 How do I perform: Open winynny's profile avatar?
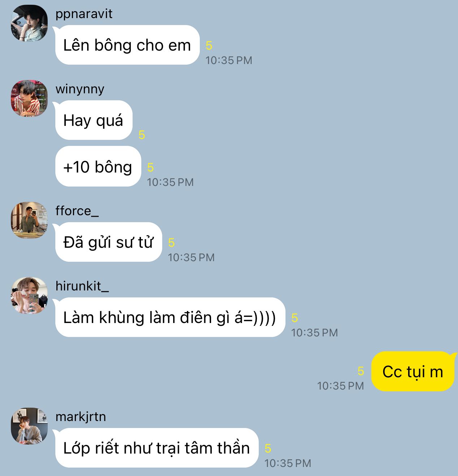(x=29, y=98)
